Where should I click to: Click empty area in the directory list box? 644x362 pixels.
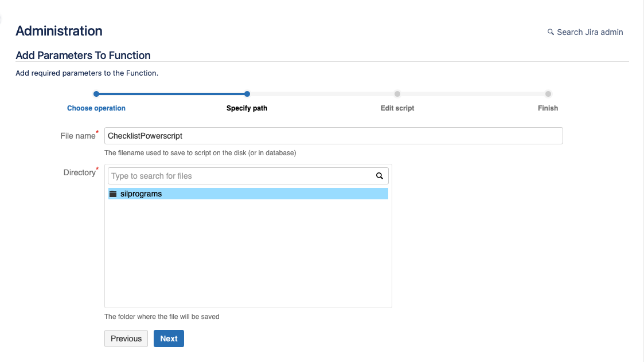248,258
